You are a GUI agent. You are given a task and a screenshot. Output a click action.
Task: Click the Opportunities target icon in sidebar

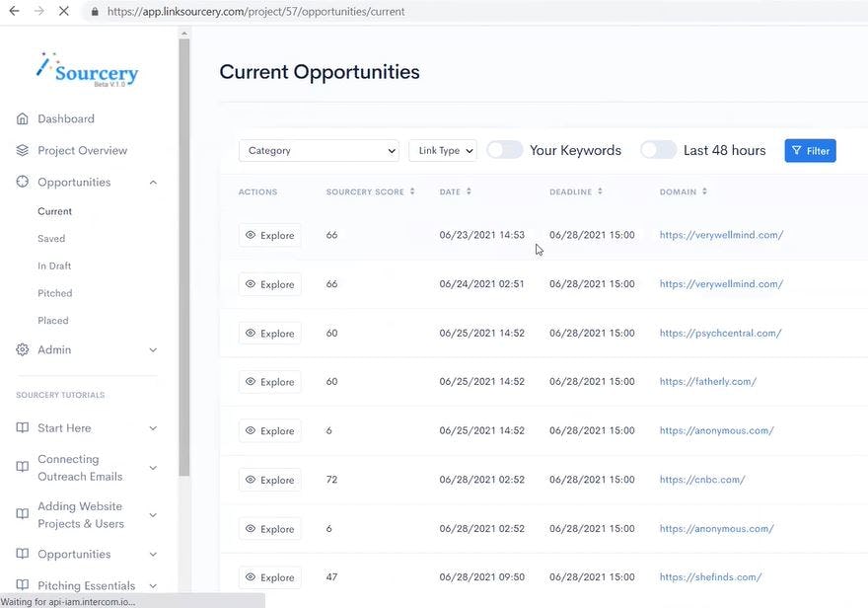(x=22, y=182)
